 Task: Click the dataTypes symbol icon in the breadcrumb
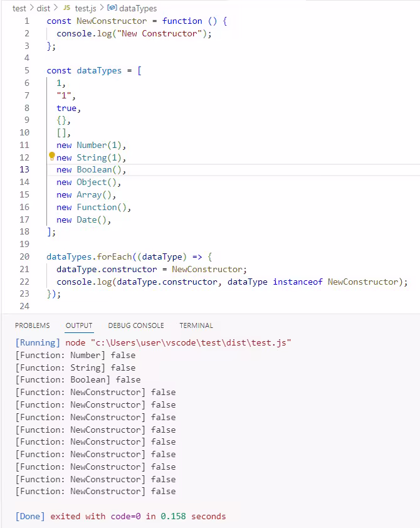[112, 8]
